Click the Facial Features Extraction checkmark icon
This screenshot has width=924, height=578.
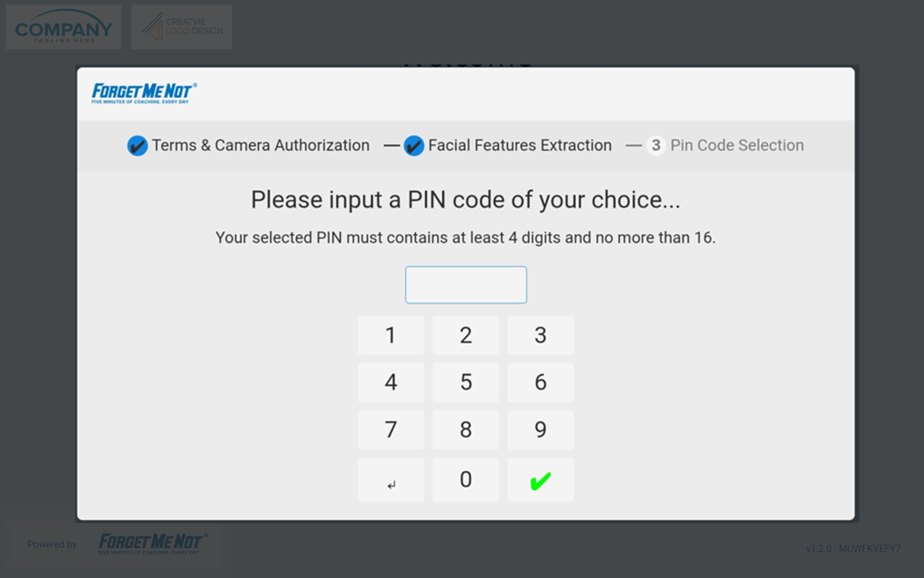(x=414, y=146)
